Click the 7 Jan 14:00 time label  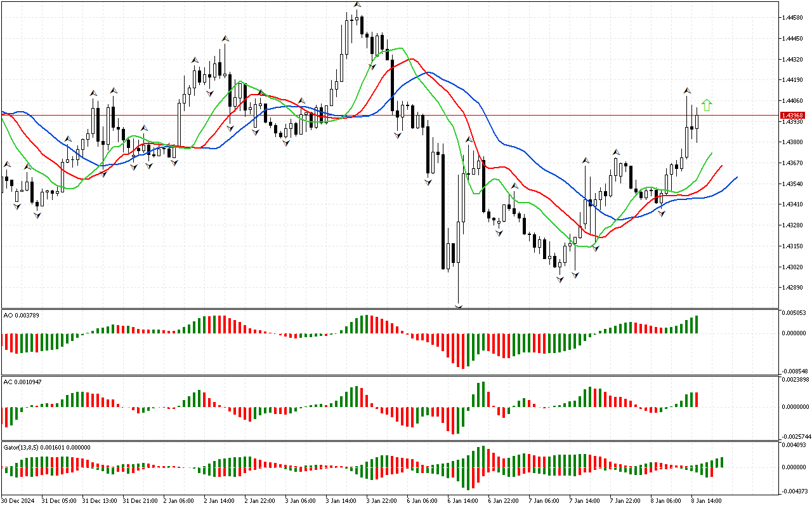(586, 500)
